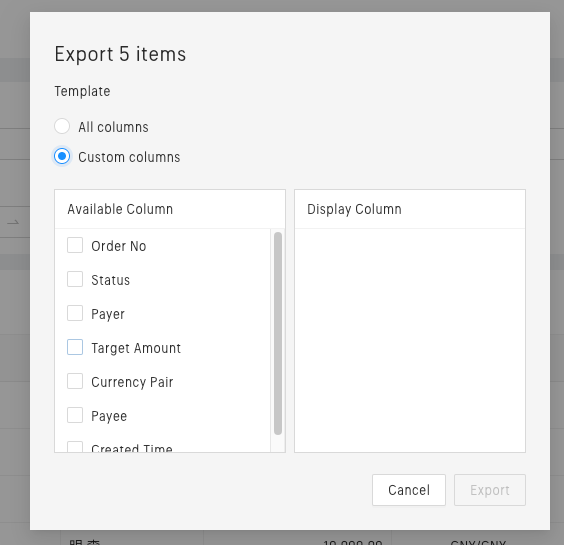This screenshot has height=545, width=564.
Task: Check the Order No checkbox
Action: click(x=75, y=245)
